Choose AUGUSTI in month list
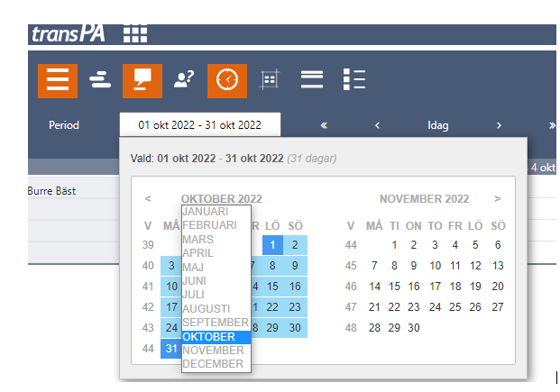 point(216,308)
